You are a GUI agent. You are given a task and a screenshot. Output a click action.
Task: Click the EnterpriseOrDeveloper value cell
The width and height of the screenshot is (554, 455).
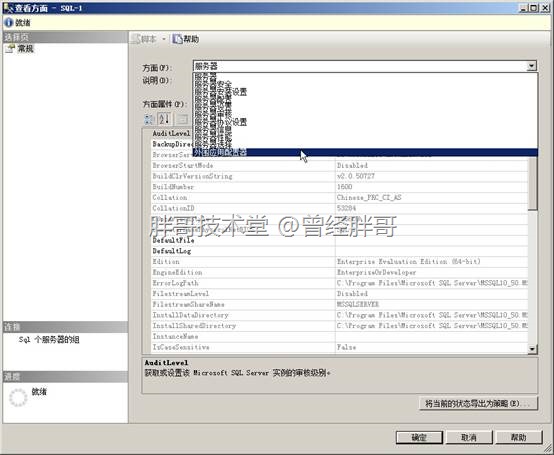(x=376, y=272)
